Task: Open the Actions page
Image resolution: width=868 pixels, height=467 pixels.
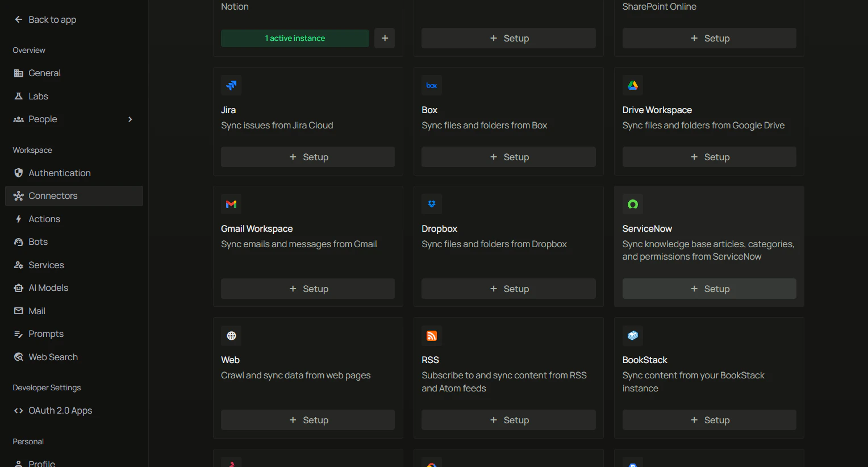Action: click(x=74, y=219)
